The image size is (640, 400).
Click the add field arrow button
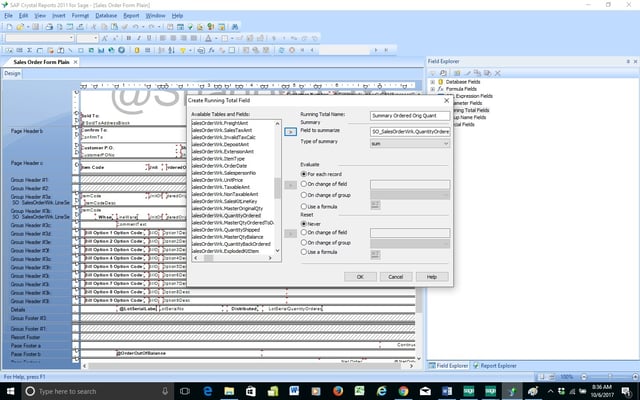(290, 131)
